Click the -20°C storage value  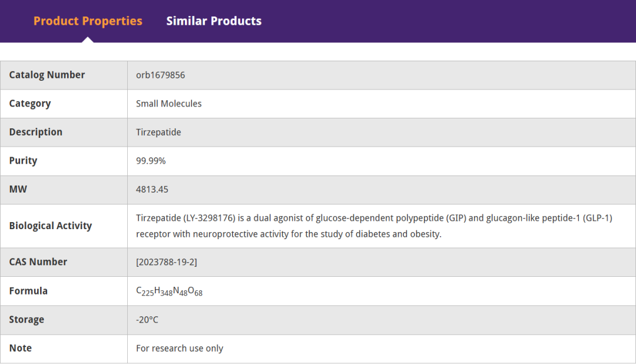[147, 320]
